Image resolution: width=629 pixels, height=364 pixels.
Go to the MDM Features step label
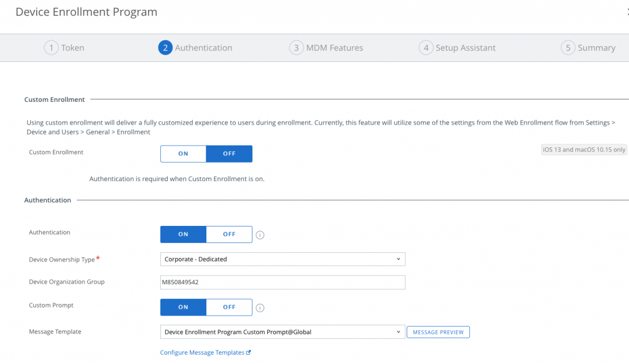[335, 48]
